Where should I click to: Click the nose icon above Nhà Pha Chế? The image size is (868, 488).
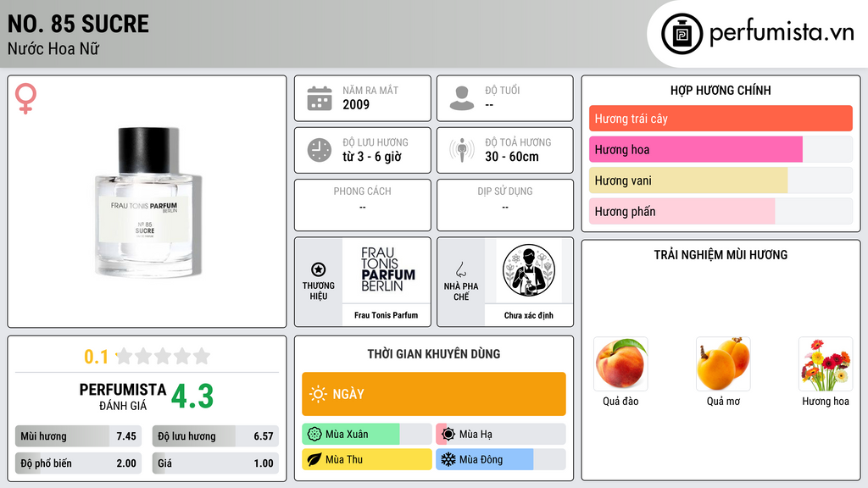click(460, 269)
